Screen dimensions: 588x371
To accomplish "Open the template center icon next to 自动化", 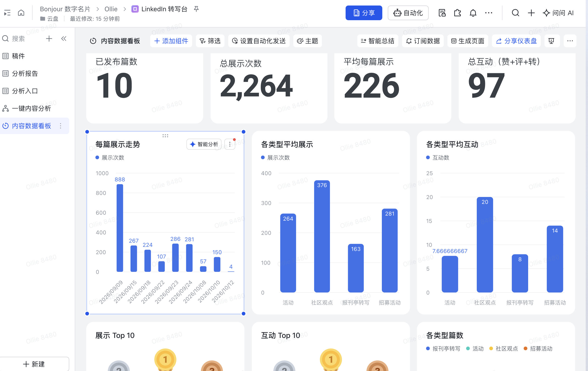I will click(x=442, y=13).
